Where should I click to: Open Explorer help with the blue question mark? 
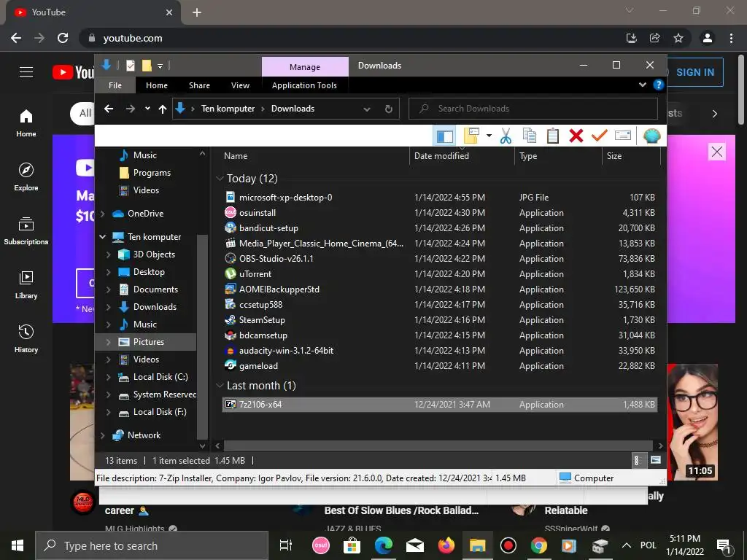[659, 85]
